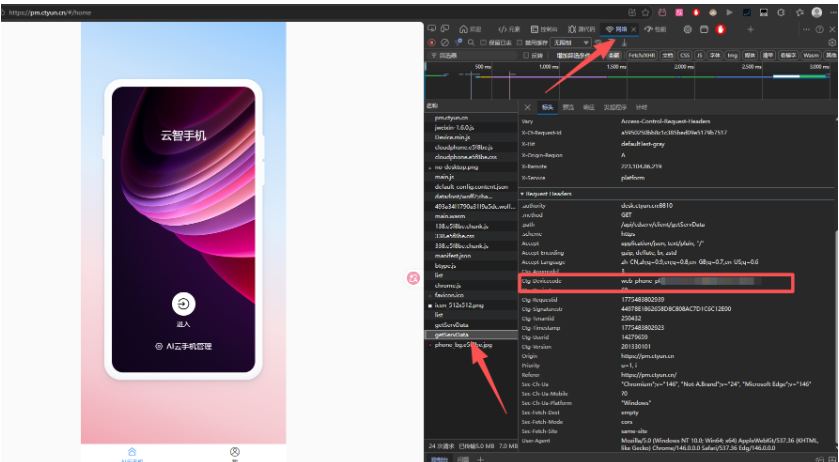Close the 网络 Network tab
Viewport: 839px width, 462px height.
click(x=634, y=29)
